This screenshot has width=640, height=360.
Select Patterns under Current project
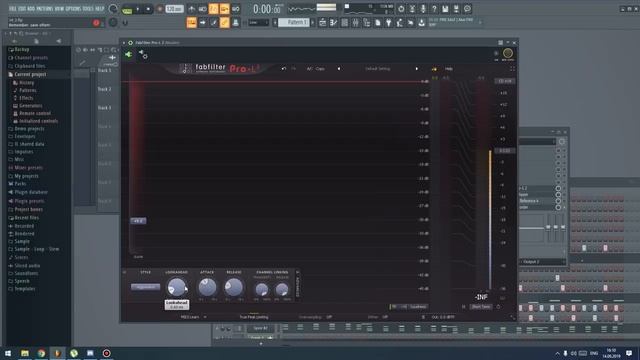tap(28, 90)
